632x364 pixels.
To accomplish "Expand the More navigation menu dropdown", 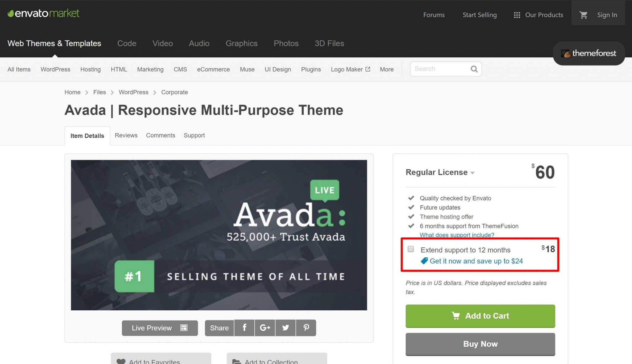I will pos(386,69).
